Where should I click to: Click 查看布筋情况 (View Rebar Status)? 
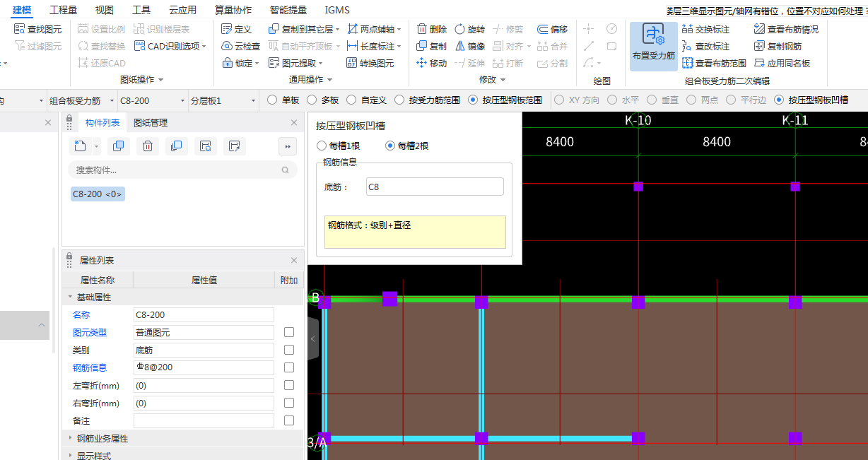tap(786, 29)
